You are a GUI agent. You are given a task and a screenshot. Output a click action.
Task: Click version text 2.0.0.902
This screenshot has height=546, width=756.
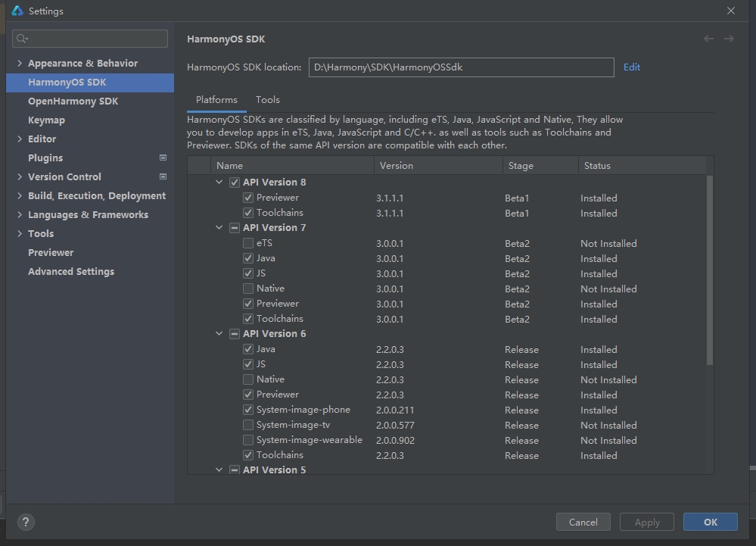pos(395,441)
